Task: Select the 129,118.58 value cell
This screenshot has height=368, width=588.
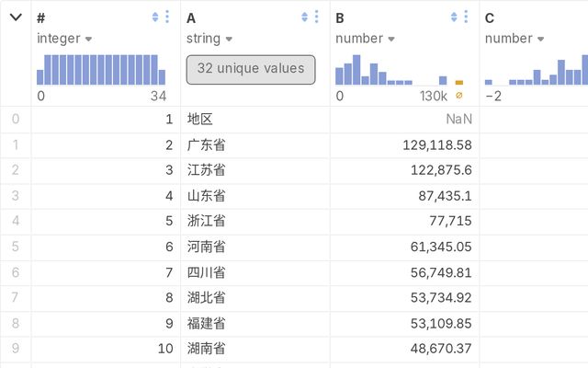Action: [404, 145]
